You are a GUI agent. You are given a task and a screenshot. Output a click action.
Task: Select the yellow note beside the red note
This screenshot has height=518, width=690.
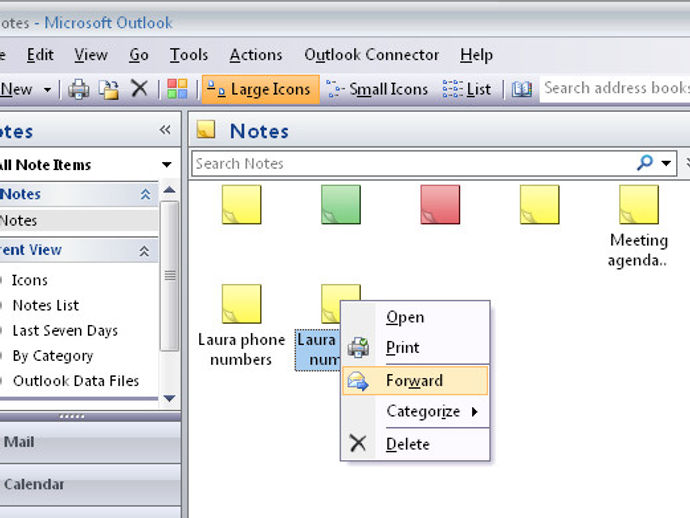click(540, 205)
